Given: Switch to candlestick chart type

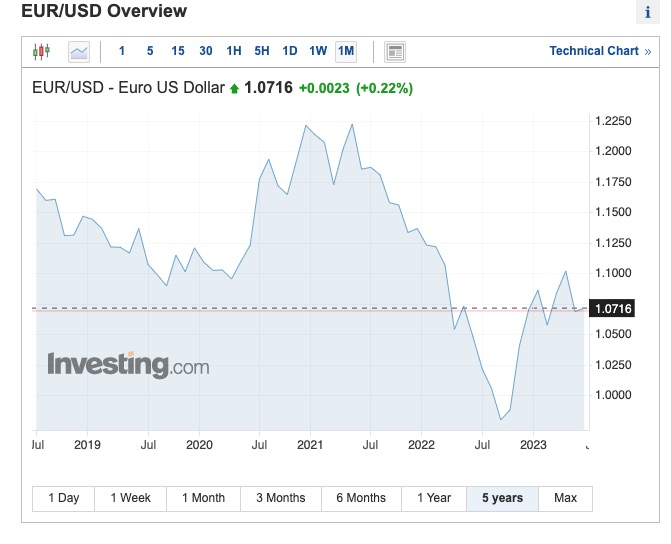Looking at the screenshot, I should [41, 51].
